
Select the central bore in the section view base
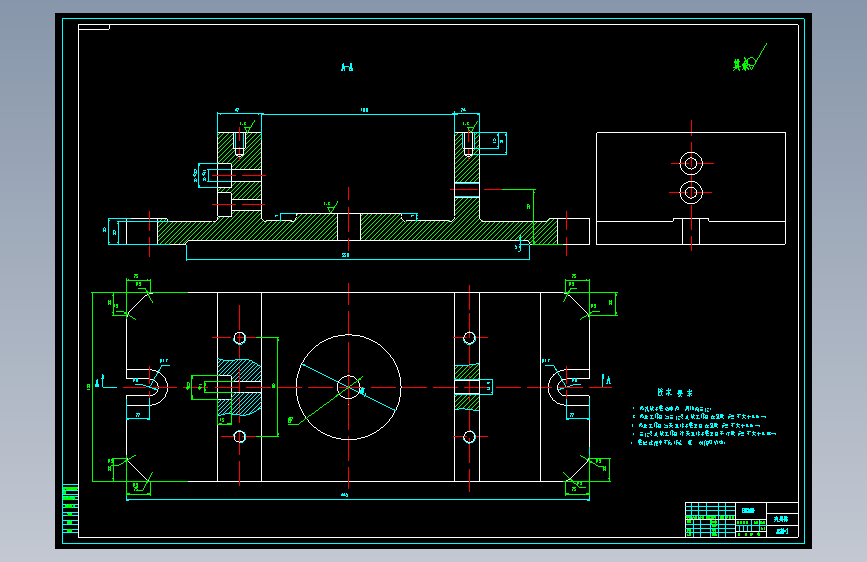pos(348,227)
